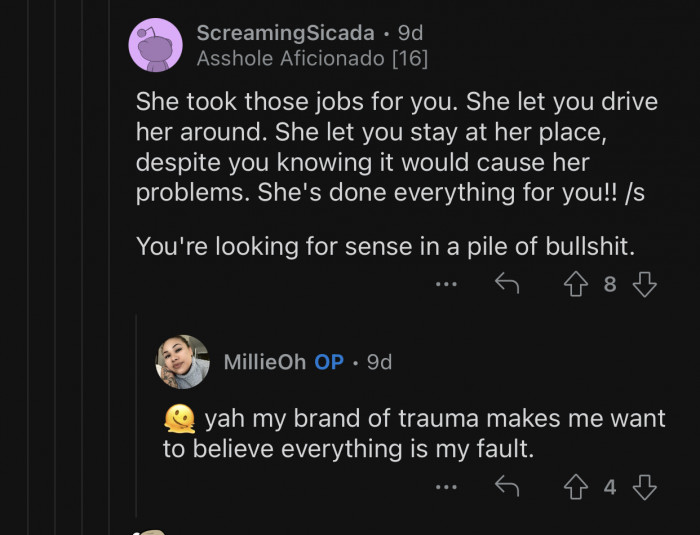Image resolution: width=700 pixels, height=535 pixels.
Task: Open ScreamingSicada's purple avatar
Action: 156,45
